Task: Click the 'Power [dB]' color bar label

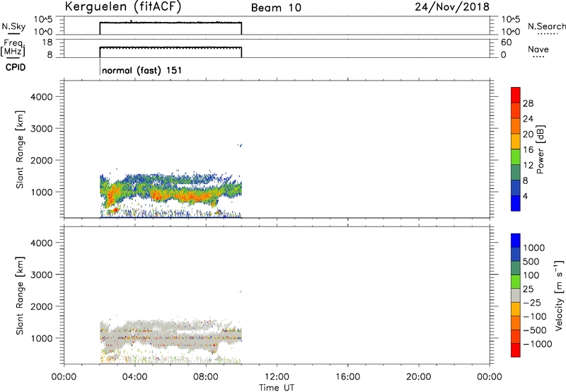Action: tap(540, 149)
